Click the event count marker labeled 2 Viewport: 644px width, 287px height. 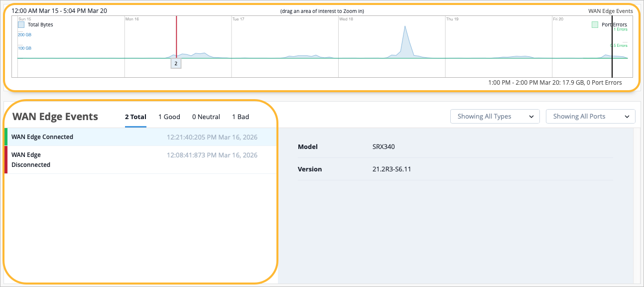click(x=176, y=63)
